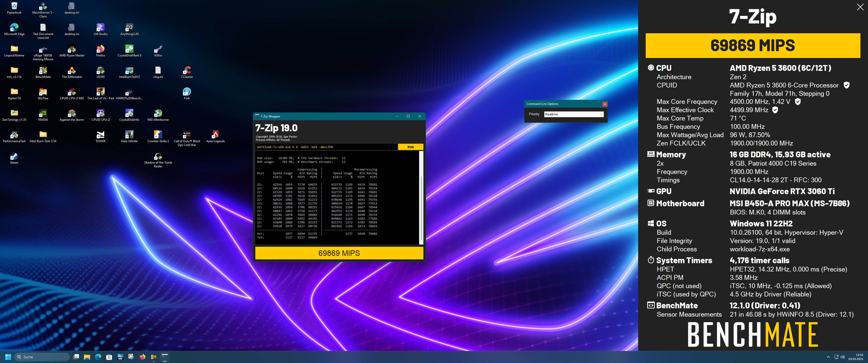Click the GPU name NVIDIA GeForce RTX 3060 Ti
Image resolution: width=868 pixels, height=363 pixels.
(x=782, y=191)
